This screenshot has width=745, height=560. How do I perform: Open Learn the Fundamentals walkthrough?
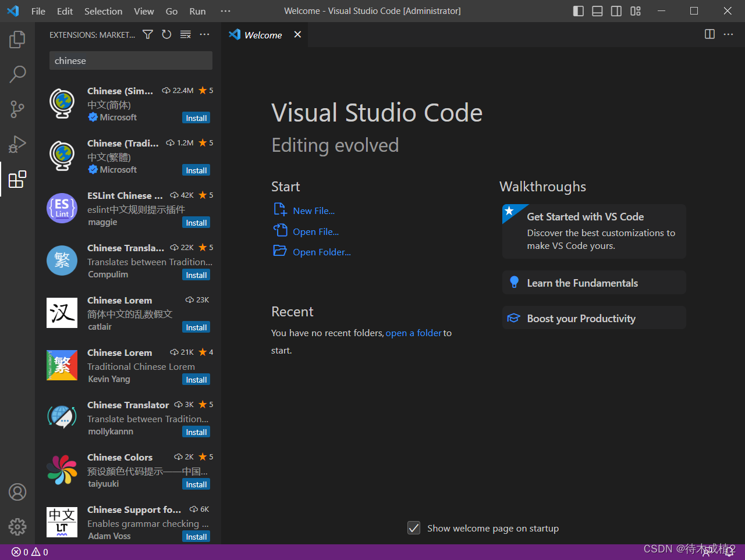point(594,283)
